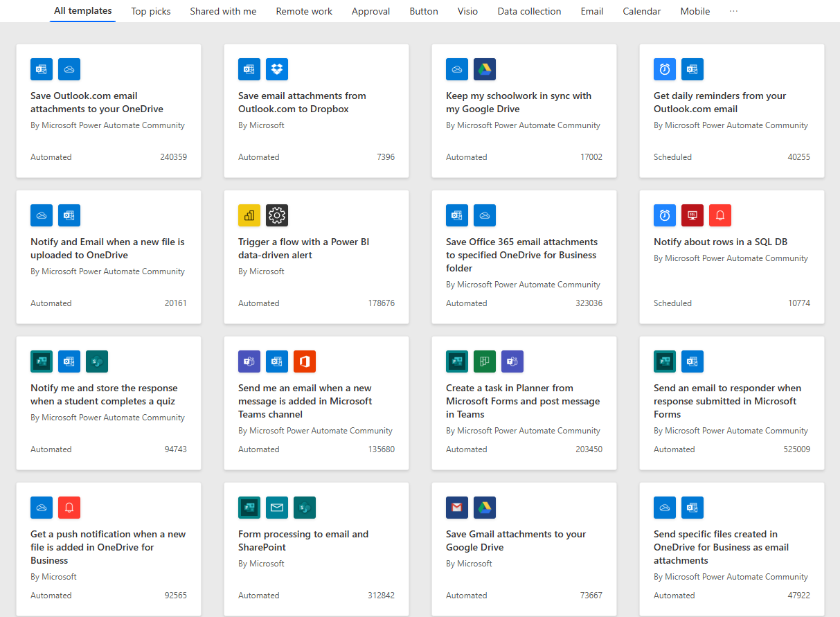
Task: Click the alarm clock icon on the daily reminders card
Action: point(665,69)
